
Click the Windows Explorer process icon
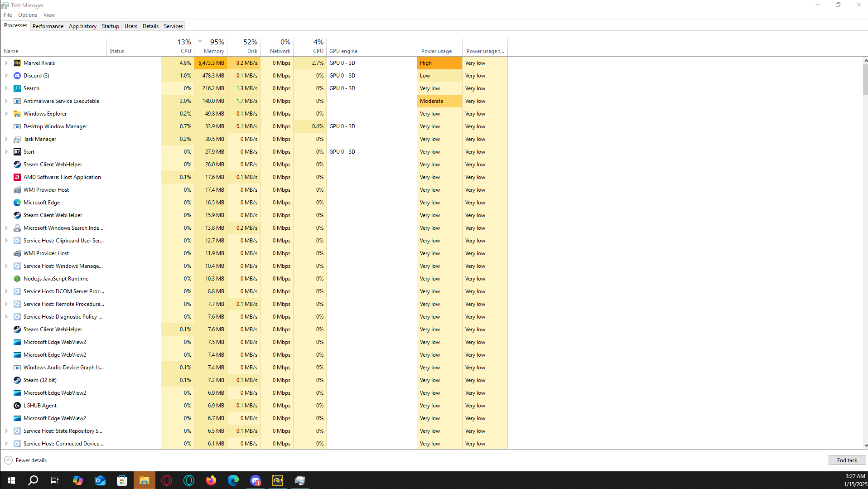pos(17,114)
